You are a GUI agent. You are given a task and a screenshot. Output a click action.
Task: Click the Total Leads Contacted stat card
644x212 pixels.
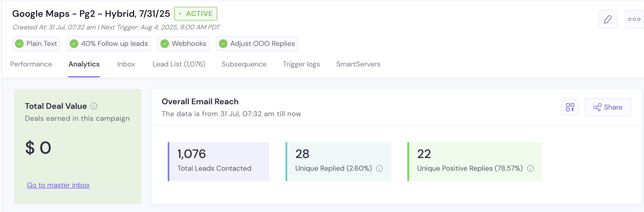pyautogui.click(x=219, y=161)
